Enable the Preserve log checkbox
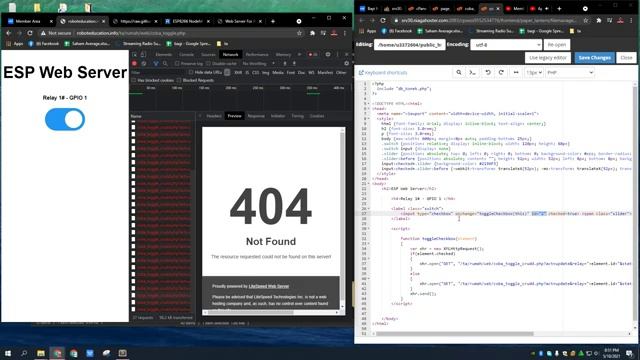 tap(177, 64)
